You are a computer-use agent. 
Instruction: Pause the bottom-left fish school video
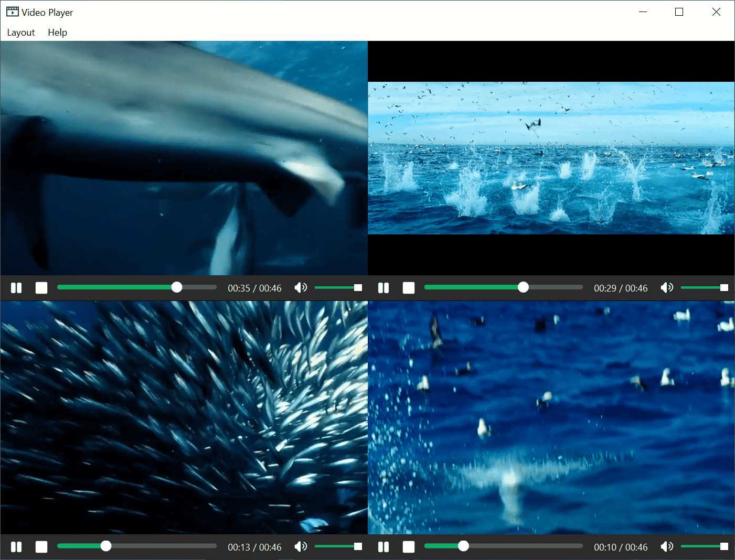pyautogui.click(x=16, y=547)
